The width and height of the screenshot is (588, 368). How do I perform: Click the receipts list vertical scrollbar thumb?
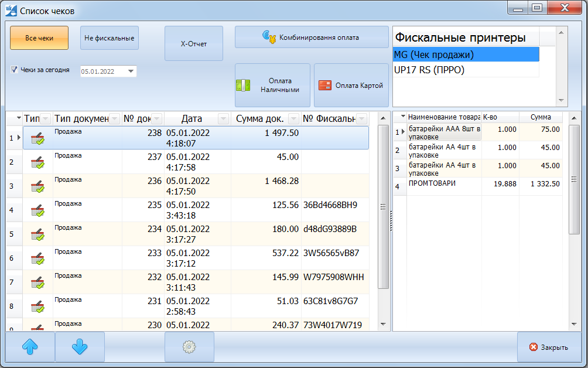tap(383, 207)
